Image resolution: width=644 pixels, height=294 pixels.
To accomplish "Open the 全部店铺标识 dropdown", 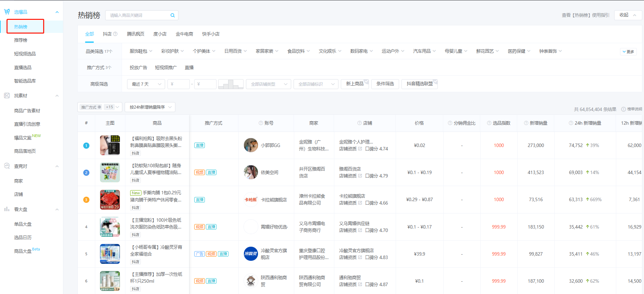I will 316,84.
